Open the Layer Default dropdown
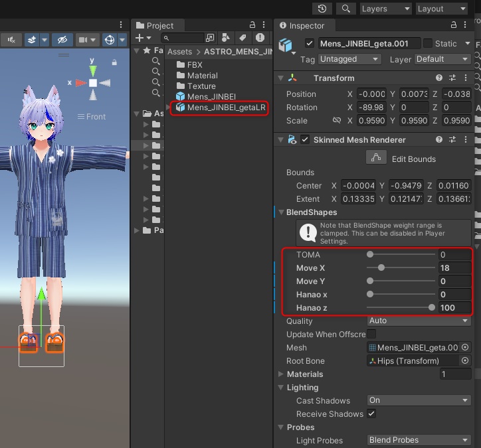The height and width of the screenshot is (448, 481). point(442,59)
